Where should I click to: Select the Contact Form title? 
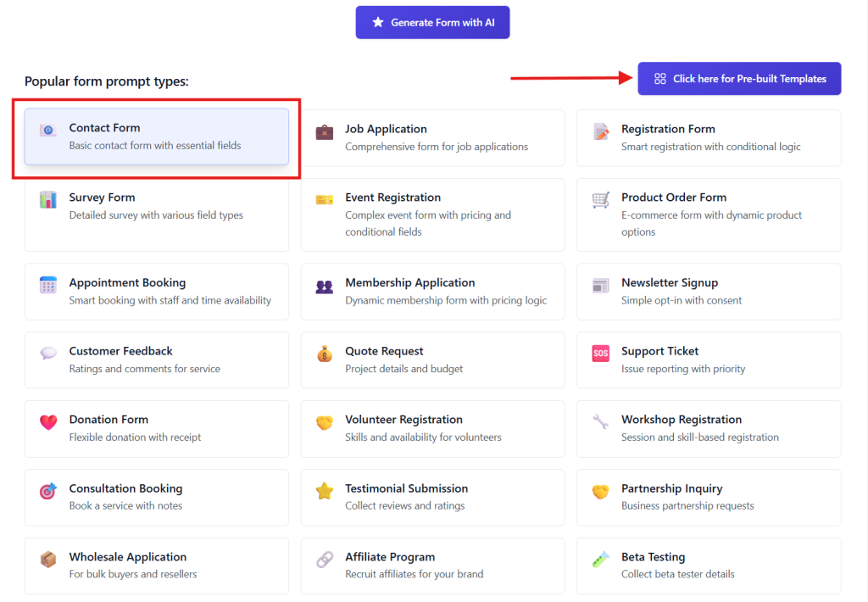coord(104,128)
